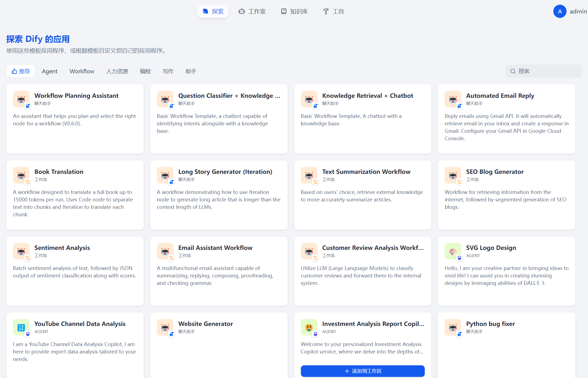The width and height of the screenshot is (588, 378).
Task: Click AGENT label under SVG Logo Design
Action: point(473,255)
